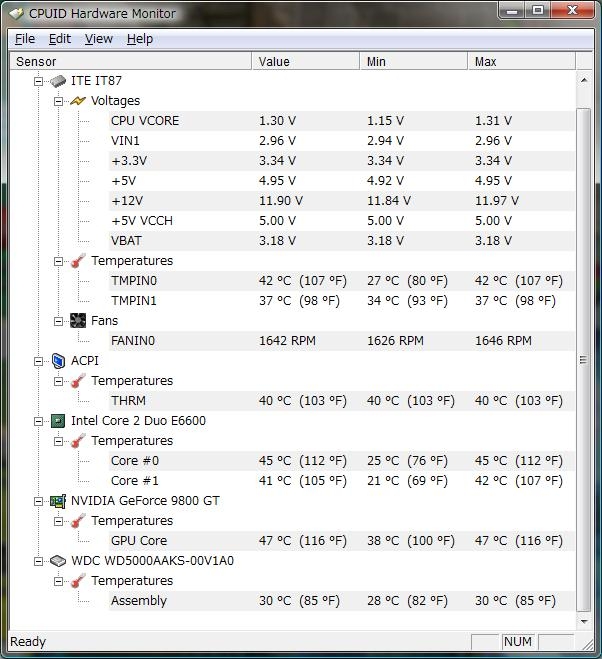Viewport: 602px width, 659px height.
Task: Click the Voltages lightning icon
Action: coord(78,100)
